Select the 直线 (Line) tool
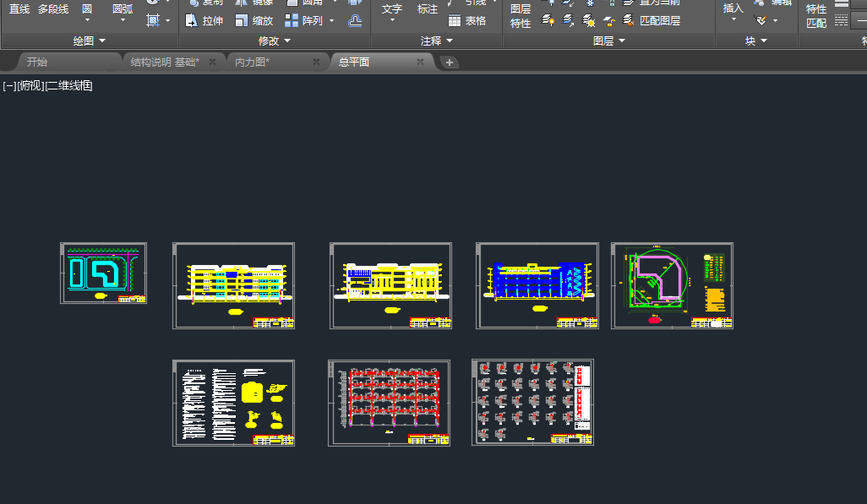The width and height of the screenshot is (867, 504). point(19,8)
